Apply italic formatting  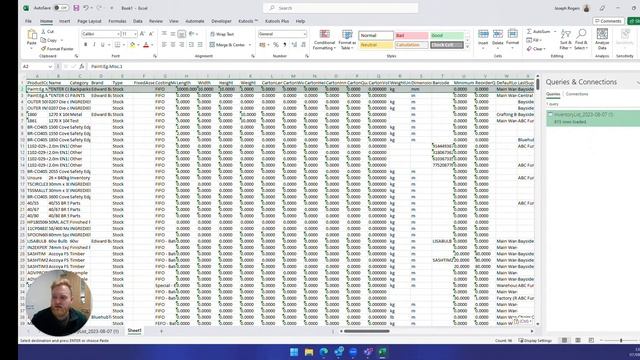click(x=94, y=44)
